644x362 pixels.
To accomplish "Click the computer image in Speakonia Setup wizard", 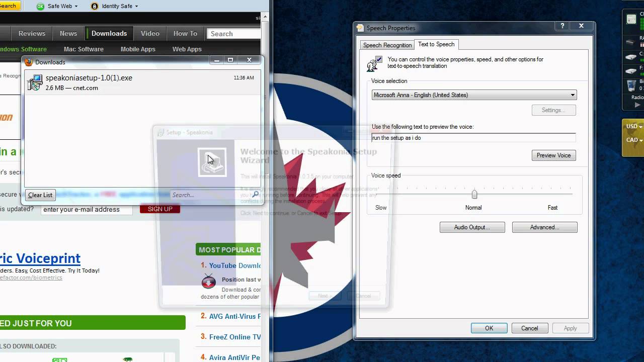I will pos(212,162).
